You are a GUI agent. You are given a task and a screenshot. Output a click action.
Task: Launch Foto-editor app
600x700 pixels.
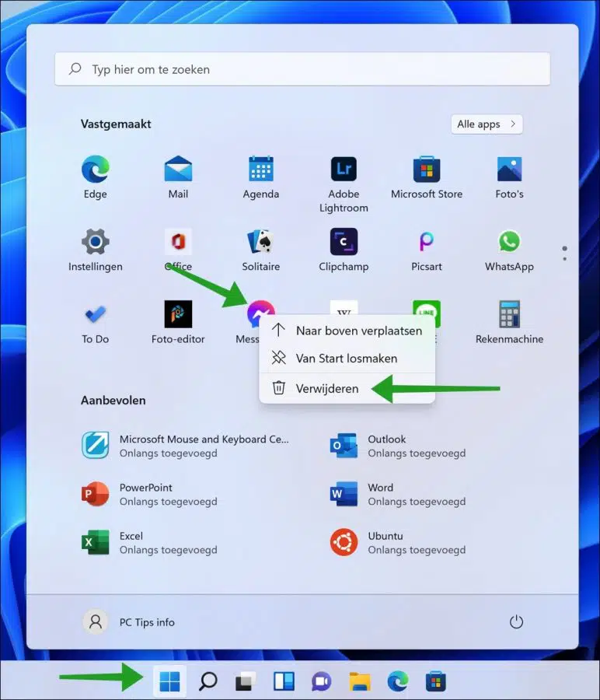[x=178, y=322]
